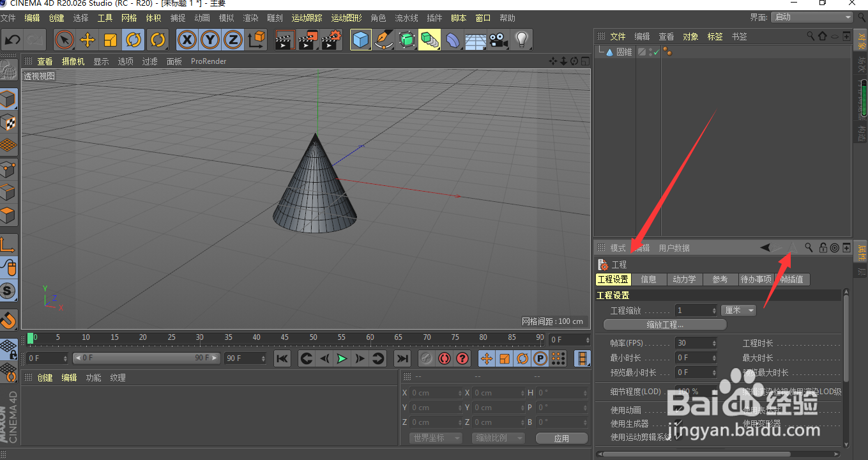Toggle parameter P keyframe recording icon
Image resolution: width=868 pixels, height=460 pixels.
point(540,358)
